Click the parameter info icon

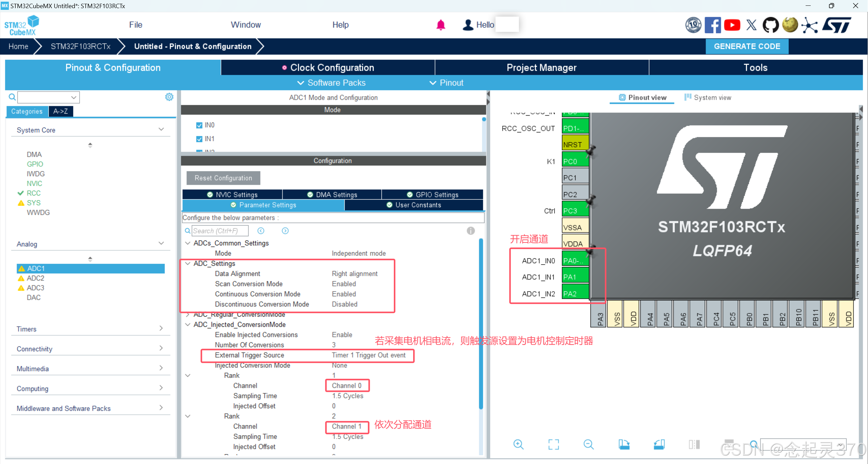tap(470, 231)
